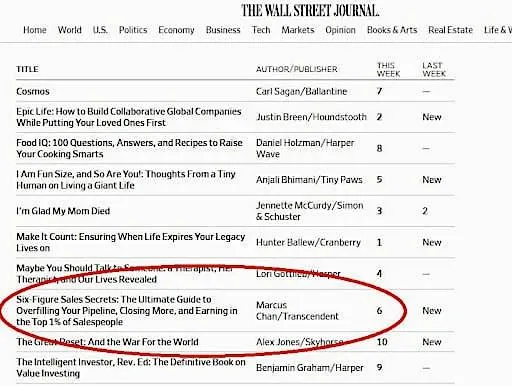Open the Markets menu item
Screen dimensions: 512x386
pos(298,30)
